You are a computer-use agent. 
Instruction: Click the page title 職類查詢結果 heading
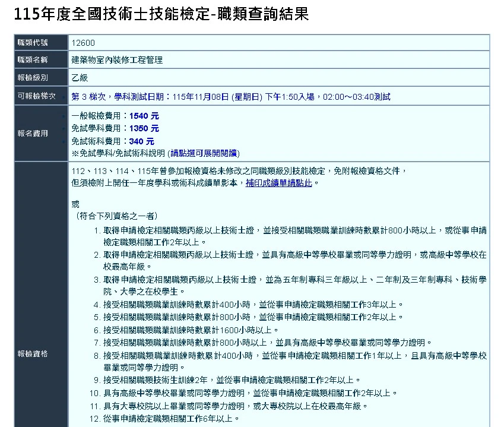pyautogui.click(x=161, y=14)
